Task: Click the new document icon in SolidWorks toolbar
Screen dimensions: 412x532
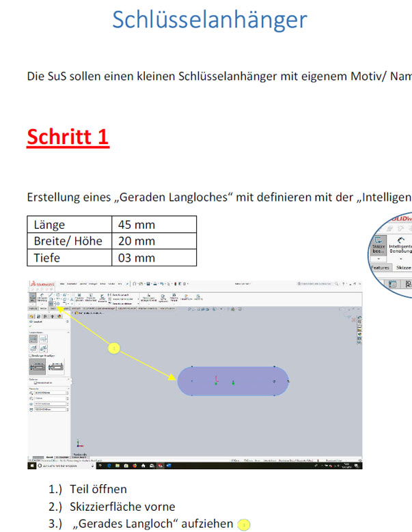Action: (135, 283)
